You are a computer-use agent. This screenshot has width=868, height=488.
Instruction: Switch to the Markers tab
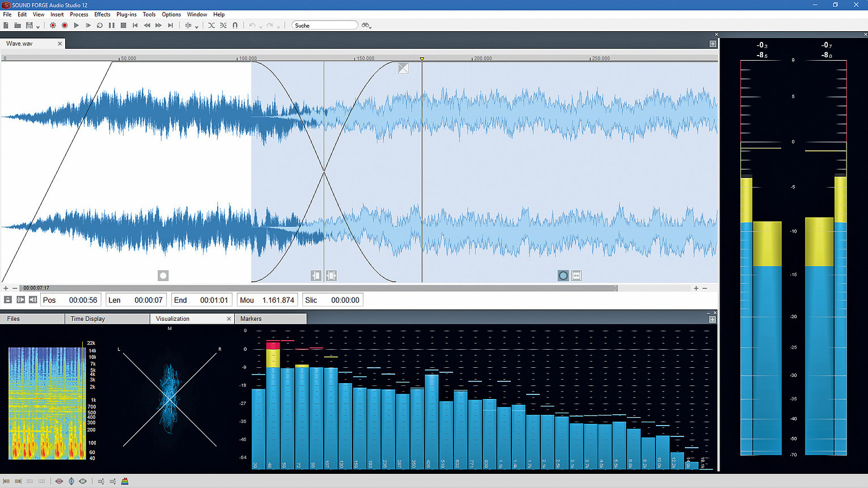(x=251, y=319)
